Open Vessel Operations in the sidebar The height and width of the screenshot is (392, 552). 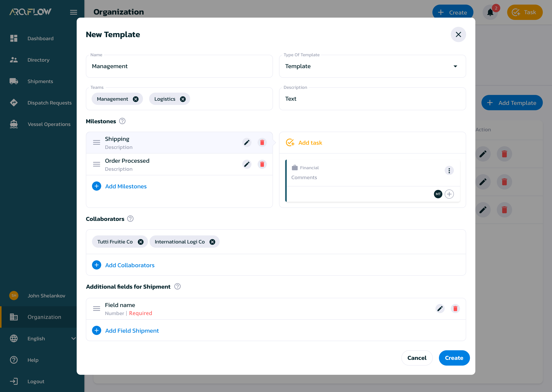click(x=49, y=124)
